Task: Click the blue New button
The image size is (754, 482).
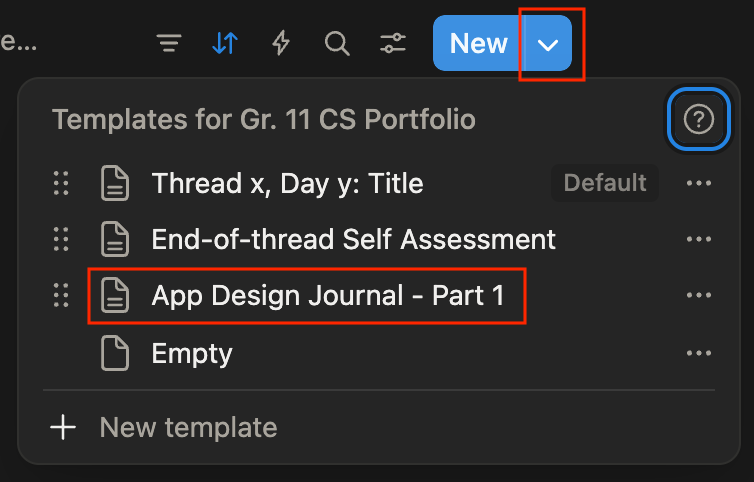Action: point(478,44)
